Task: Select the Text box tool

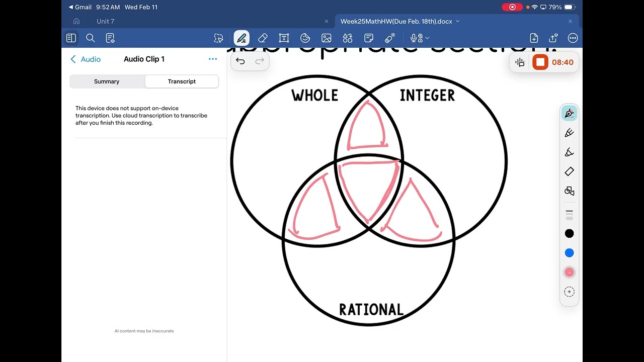Action: pyautogui.click(x=284, y=38)
